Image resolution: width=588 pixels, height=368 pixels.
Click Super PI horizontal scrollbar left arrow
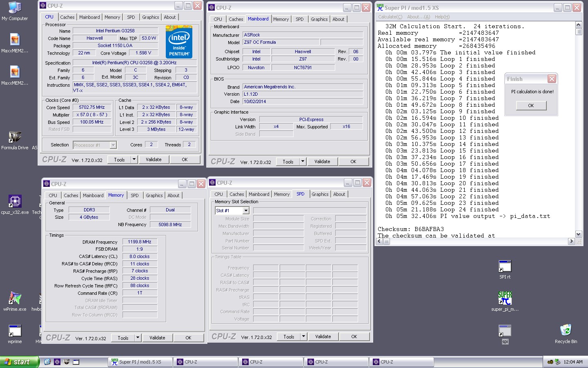pos(380,241)
